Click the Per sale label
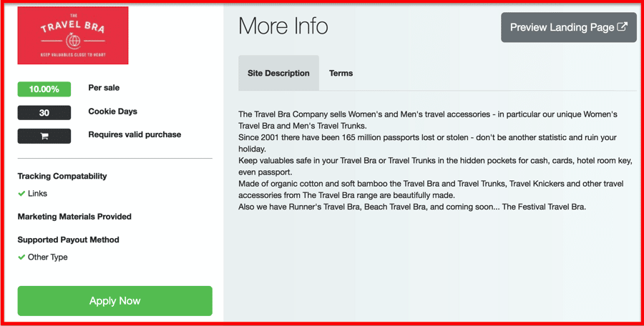Screen dimensions: 644x326 (104, 87)
